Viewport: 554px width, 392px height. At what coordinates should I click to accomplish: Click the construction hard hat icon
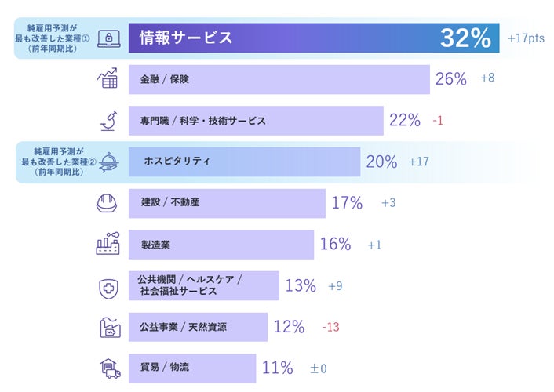pyautogui.click(x=107, y=203)
